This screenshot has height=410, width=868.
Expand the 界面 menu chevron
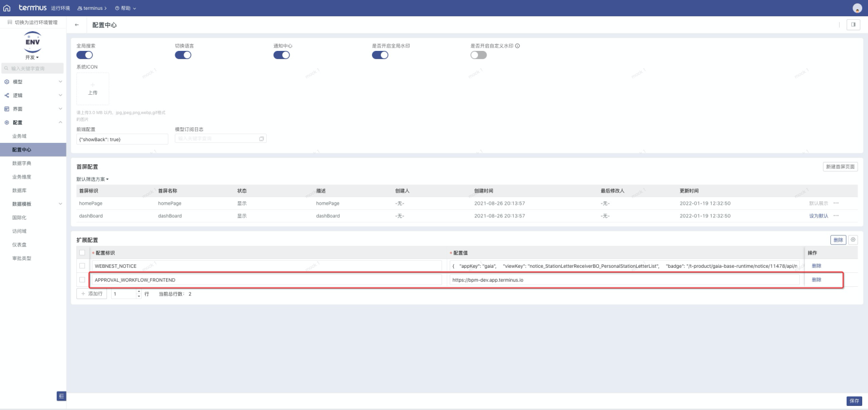click(61, 109)
